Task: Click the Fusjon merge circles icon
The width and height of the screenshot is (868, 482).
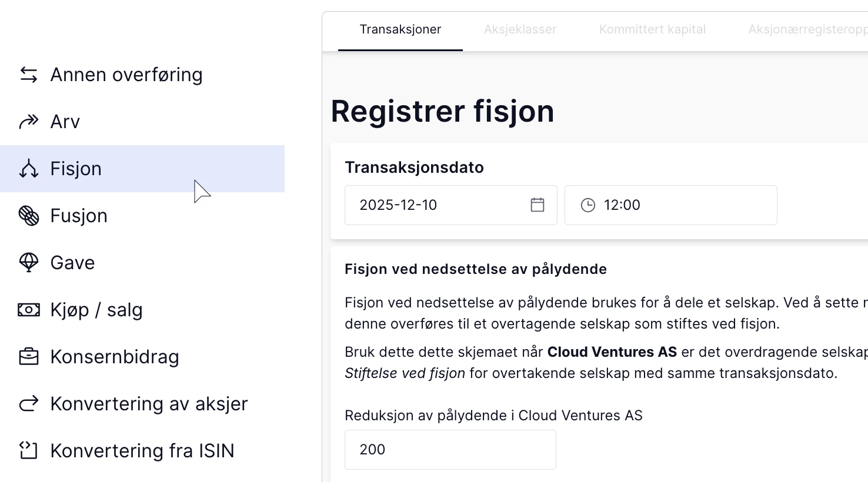Action: (x=29, y=216)
